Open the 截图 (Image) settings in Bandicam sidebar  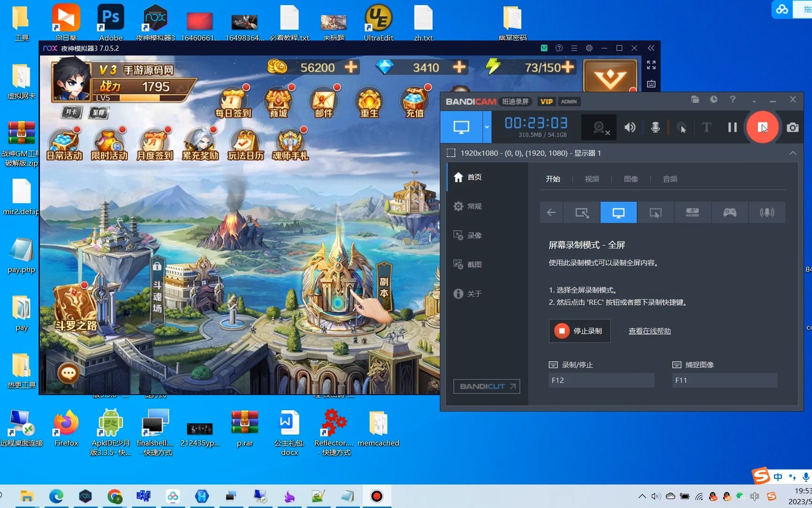click(487, 264)
